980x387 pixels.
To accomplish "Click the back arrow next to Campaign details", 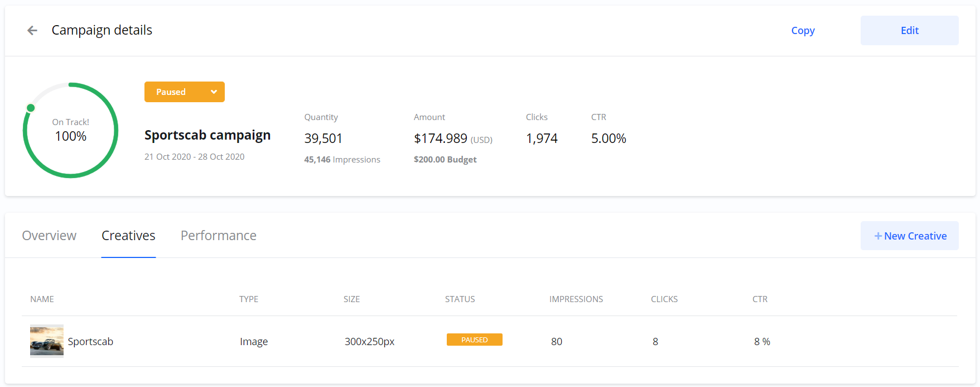I will coord(32,31).
